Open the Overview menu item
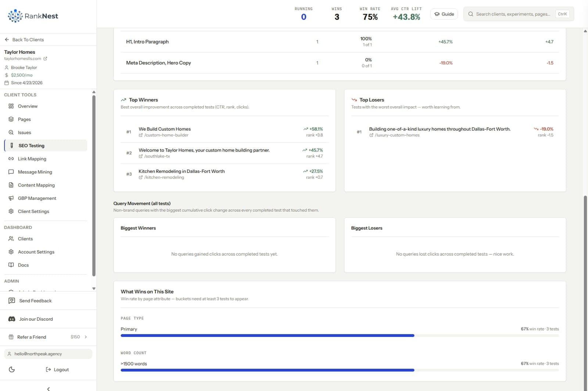This screenshot has height=391, width=588. click(46, 106)
